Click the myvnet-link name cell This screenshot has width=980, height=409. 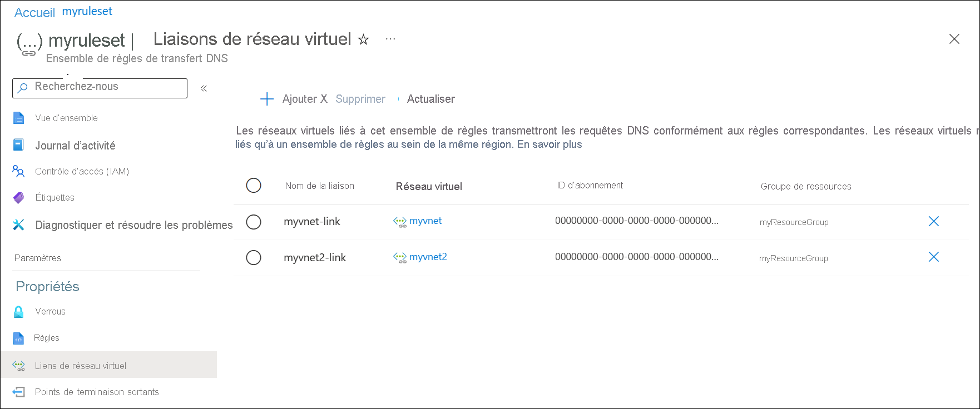(312, 221)
